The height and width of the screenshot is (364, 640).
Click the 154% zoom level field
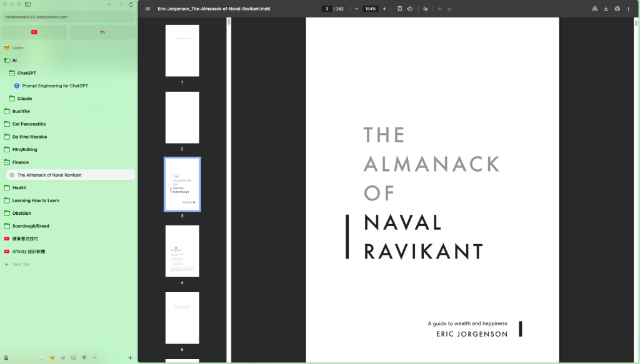(370, 9)
